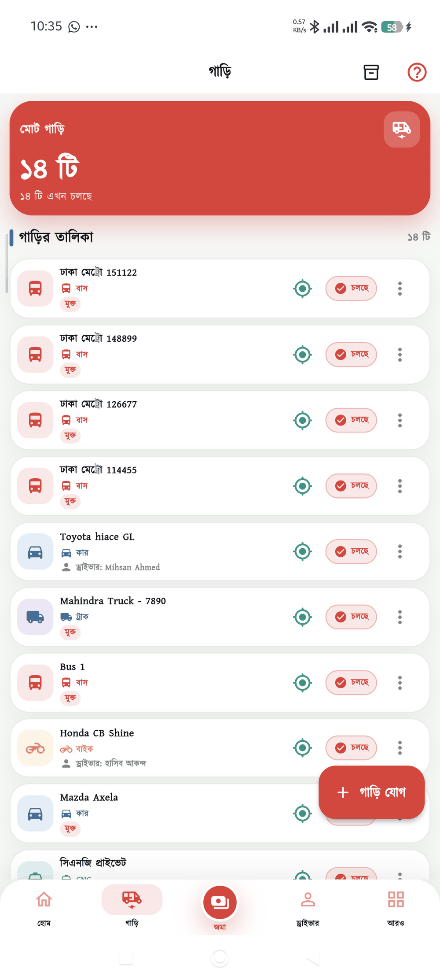Tap the vehicle icon on red summary card
The width and height of the screenshot is (440, 980).
(402, 129)
